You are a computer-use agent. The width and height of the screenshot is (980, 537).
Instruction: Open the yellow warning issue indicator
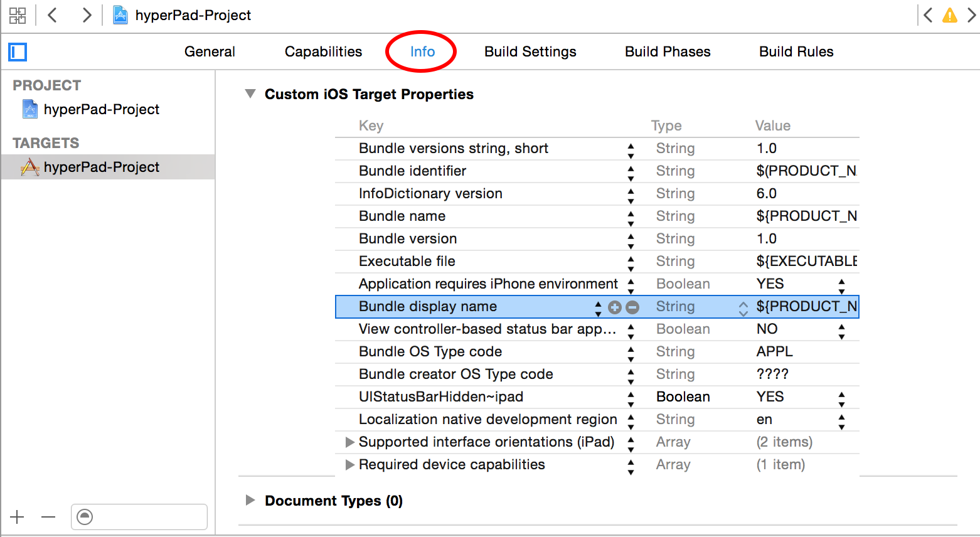[950, 15]
